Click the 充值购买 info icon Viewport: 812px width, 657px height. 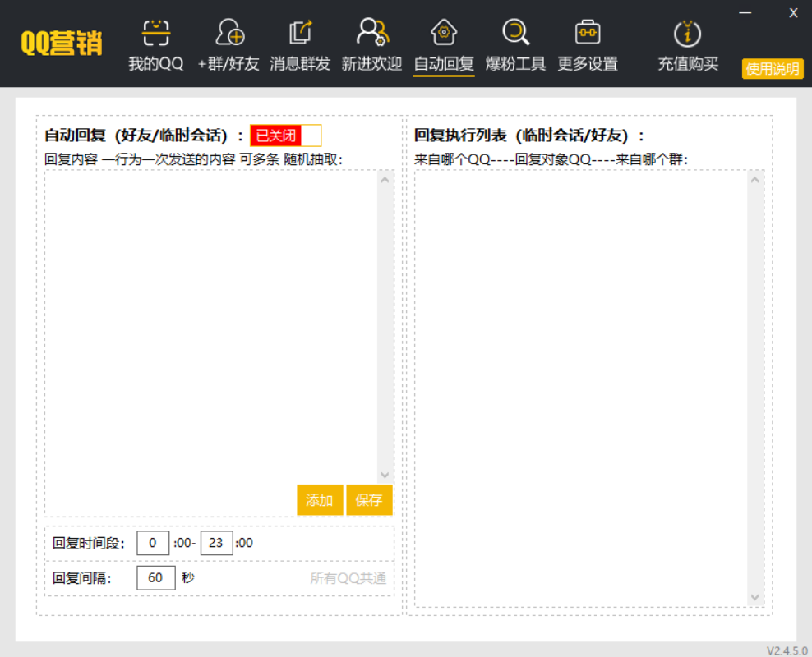click(x=688, y=33)
